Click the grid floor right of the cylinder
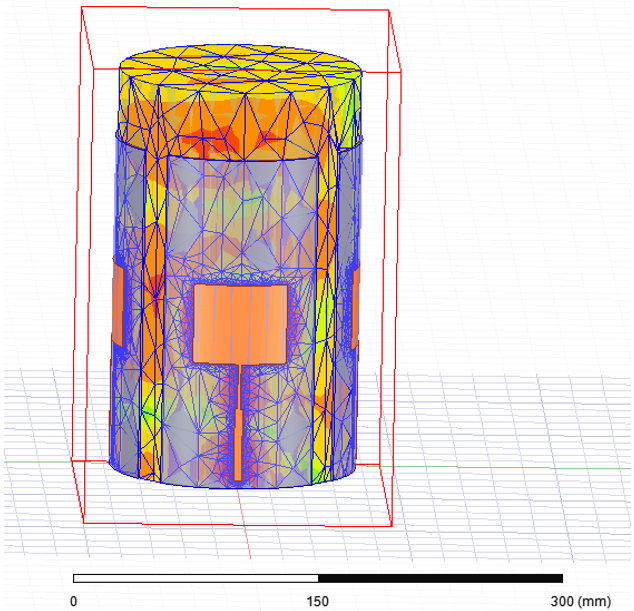The width and height of the screenshot is (634, 611). click(x=500, y=420)
